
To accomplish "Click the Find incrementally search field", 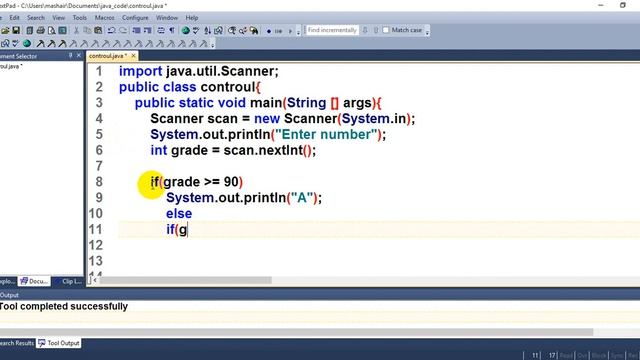I will [x=332, y=30].
